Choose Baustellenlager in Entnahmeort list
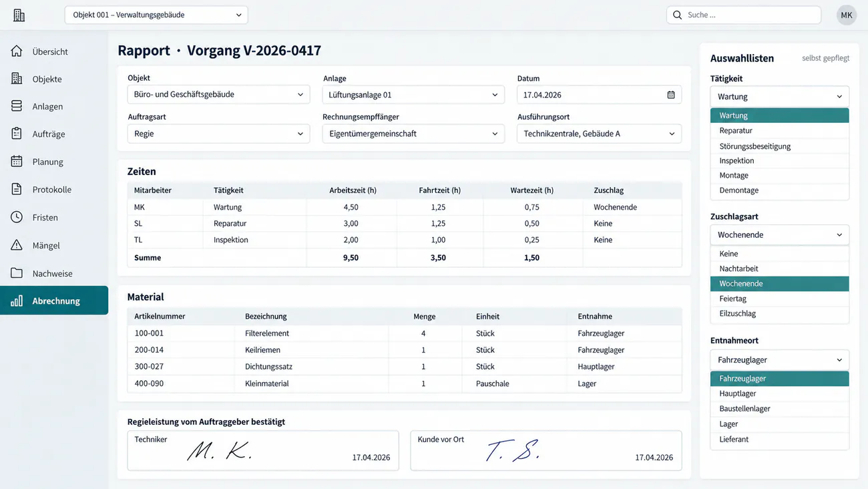 pos(780,408)
